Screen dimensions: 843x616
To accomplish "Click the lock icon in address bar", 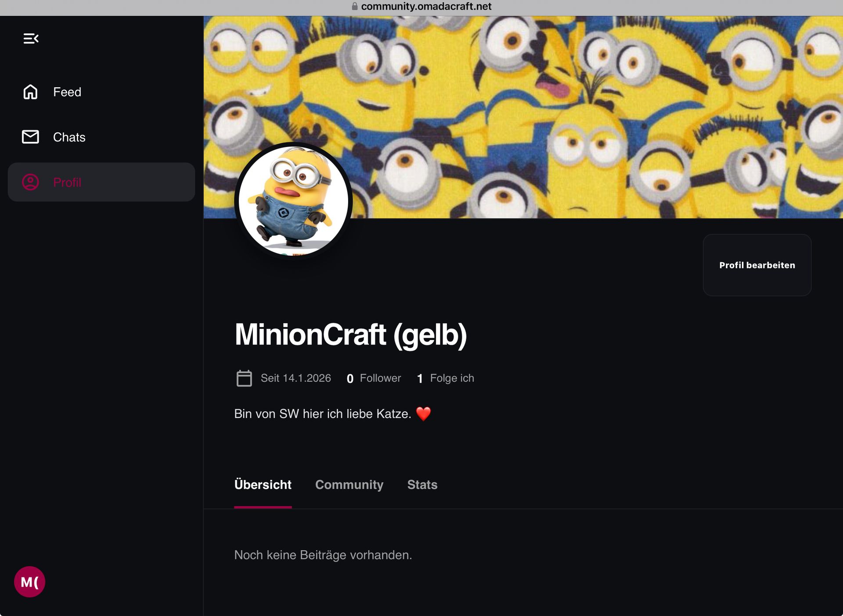I will pyautogui.click(x=355, y=7).
